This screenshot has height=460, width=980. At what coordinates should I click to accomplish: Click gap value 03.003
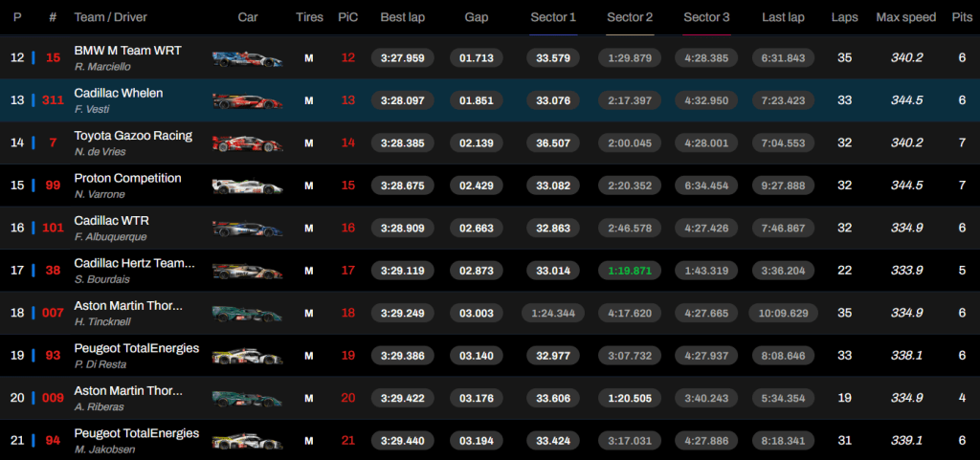477,314
